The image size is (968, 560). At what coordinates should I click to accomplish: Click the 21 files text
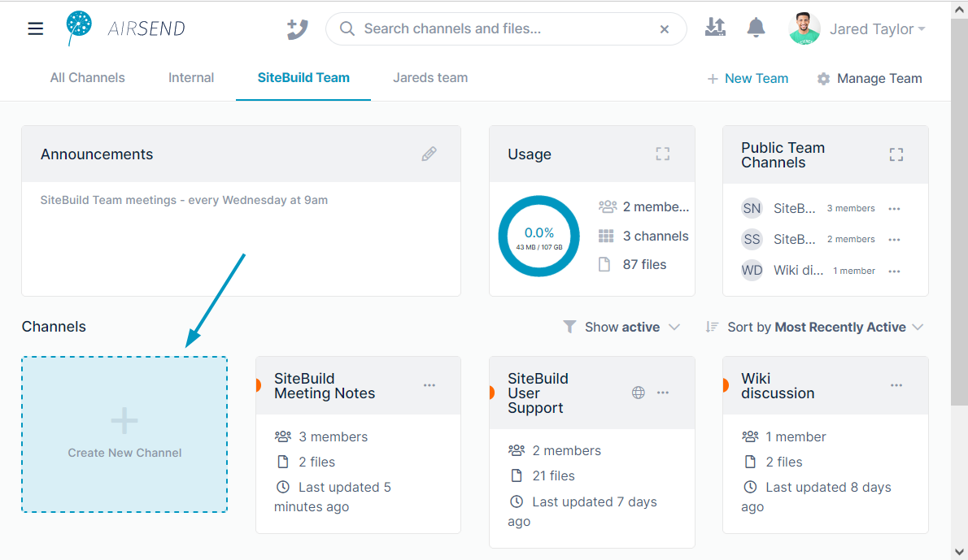(x=553, y=476)
